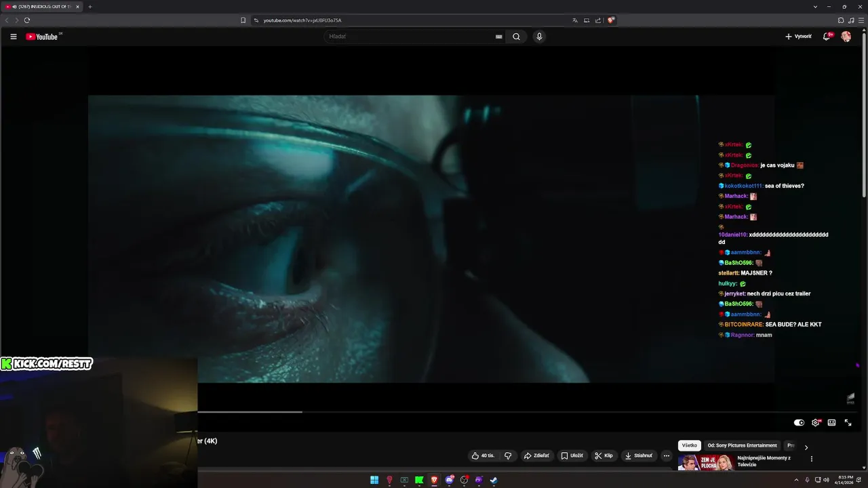Open the Brave main menu
The width and height of the screenshot is (868, 488).
(861, 20)
